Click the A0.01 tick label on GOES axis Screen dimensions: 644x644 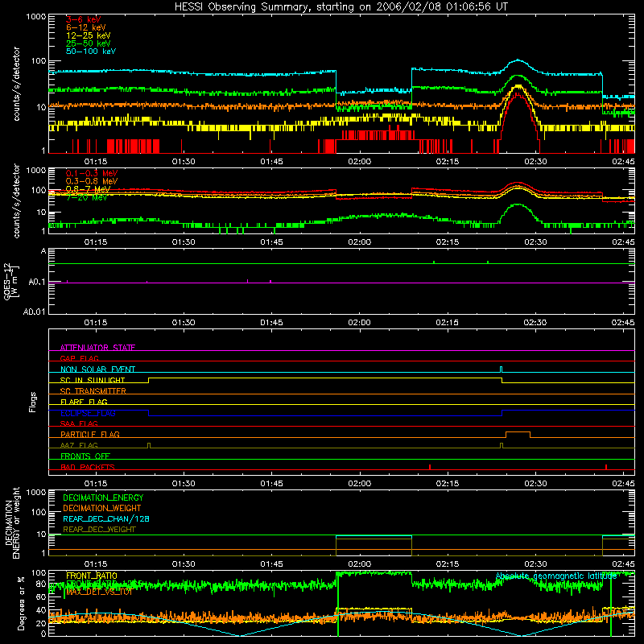coord(34,312)
